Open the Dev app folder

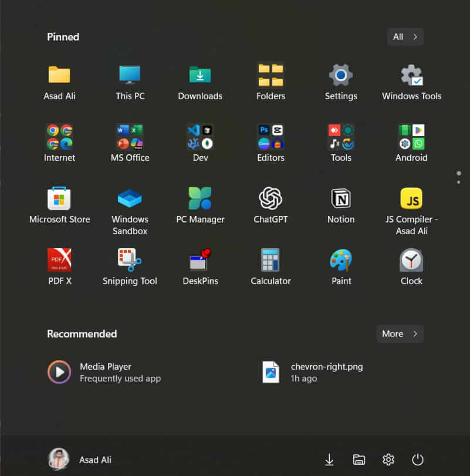point(200,143)
